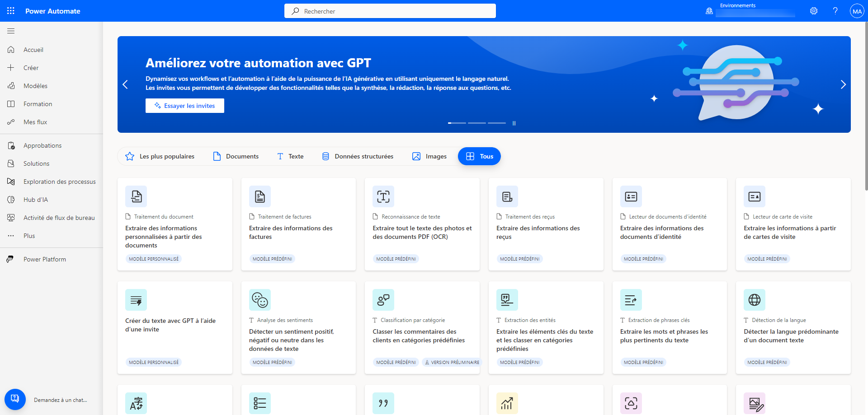Show the next banner slide
This screenshot has width=868, height=415.
tap(843, 84)
